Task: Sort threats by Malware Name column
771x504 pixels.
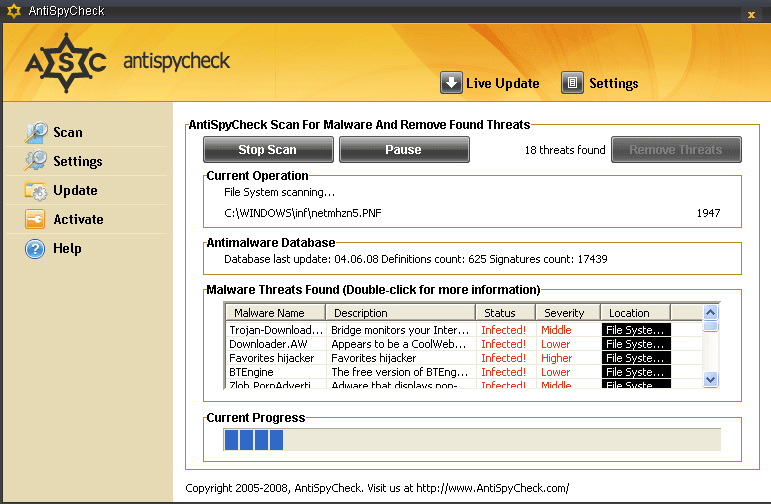Action: [x=275, y=313]
